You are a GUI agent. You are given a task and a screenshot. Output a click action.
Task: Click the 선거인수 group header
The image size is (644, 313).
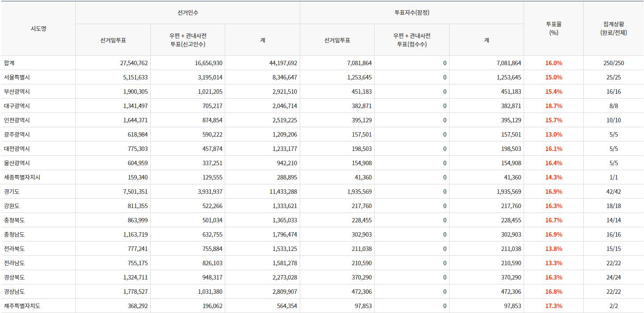[188, 13]
